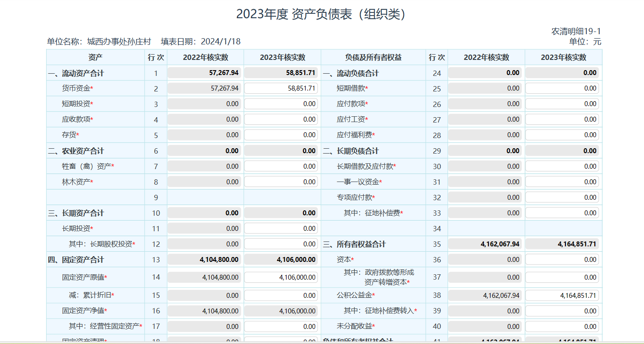
Task: Click the 2022 value for 固定资产原值
Action: [x=204, y=277]
